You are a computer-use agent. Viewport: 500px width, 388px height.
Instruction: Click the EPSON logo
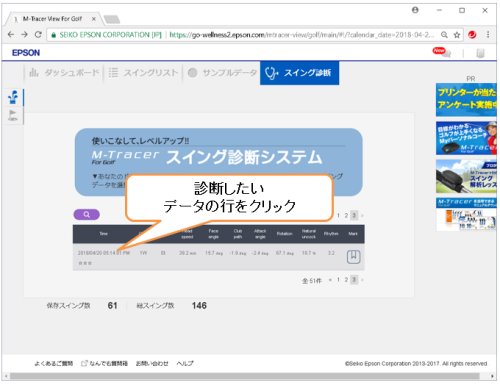click(26, 53)
